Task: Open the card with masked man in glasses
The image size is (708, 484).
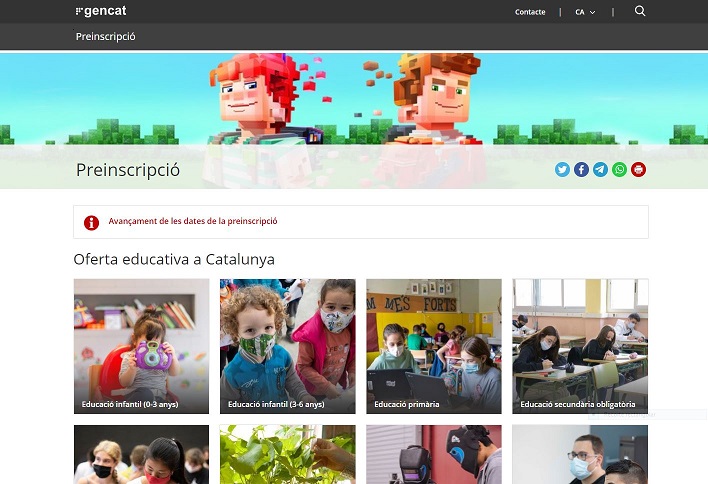Action: [x=580, y=454]
